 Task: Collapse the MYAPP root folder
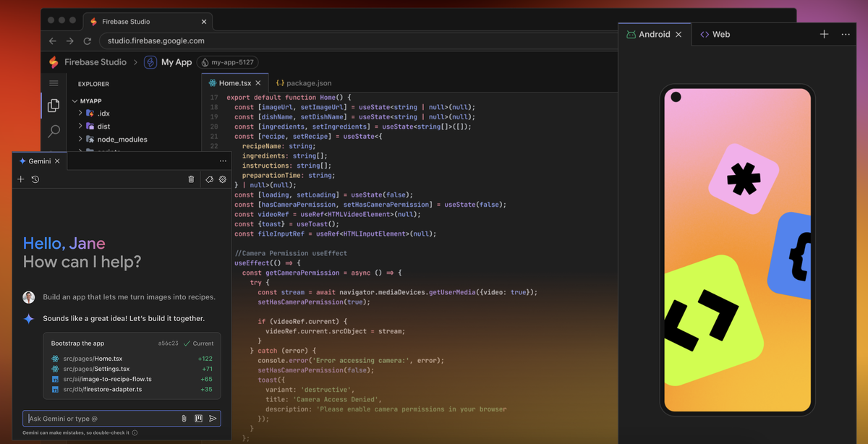[x=75, y=101]
